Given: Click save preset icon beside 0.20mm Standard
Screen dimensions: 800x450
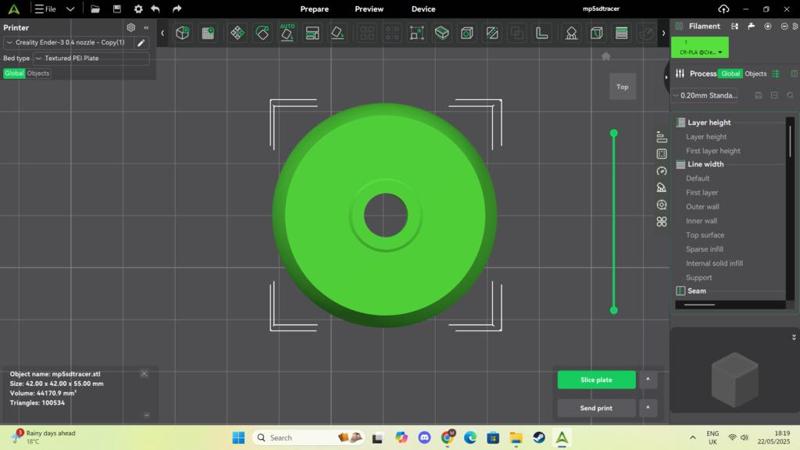Looking at the screenshot, I should point(758,95).
